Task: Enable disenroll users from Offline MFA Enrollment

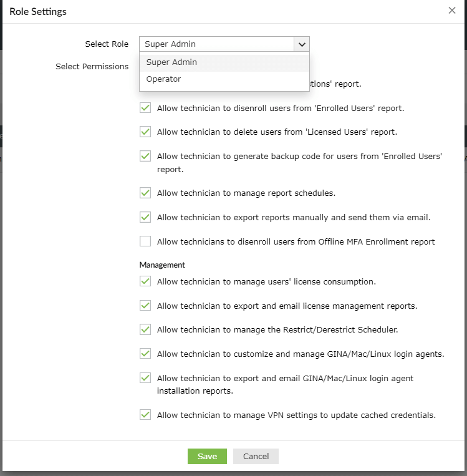Action: 145,241
